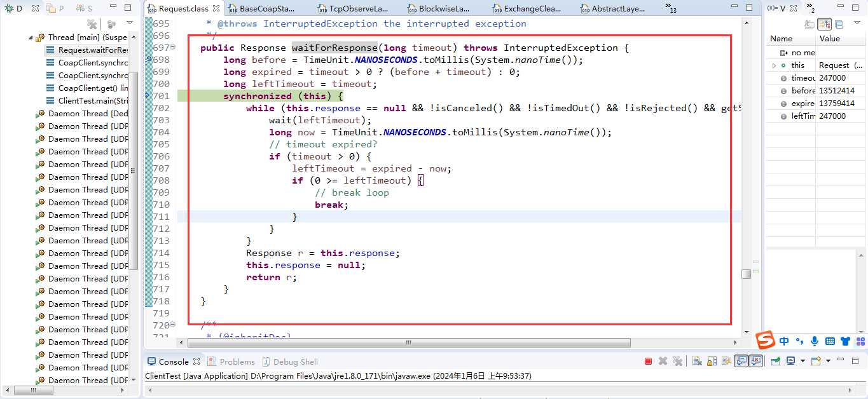This screenshot has width=868, height=399.
Task: Show the 2 hidden views next to Variables
Action: coord(810,8)
